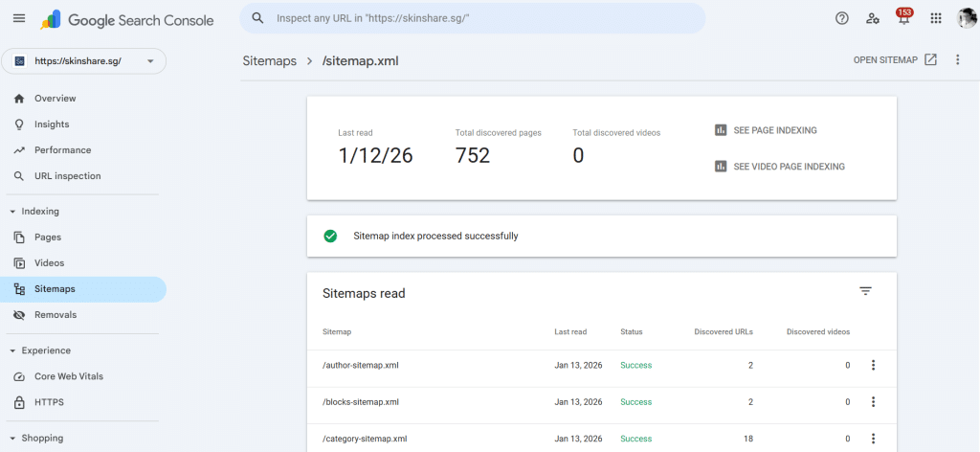Click the Performance trend icon

coord(19,150)
